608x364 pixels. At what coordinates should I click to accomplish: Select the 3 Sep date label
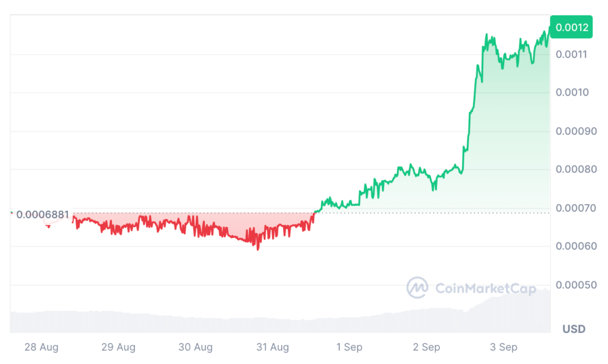pyautogui.click(x=503, y=347)
